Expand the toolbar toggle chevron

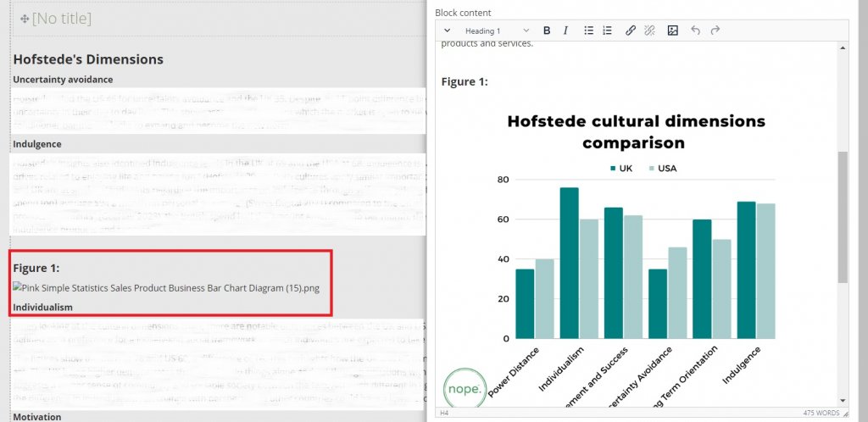(448, 31)
